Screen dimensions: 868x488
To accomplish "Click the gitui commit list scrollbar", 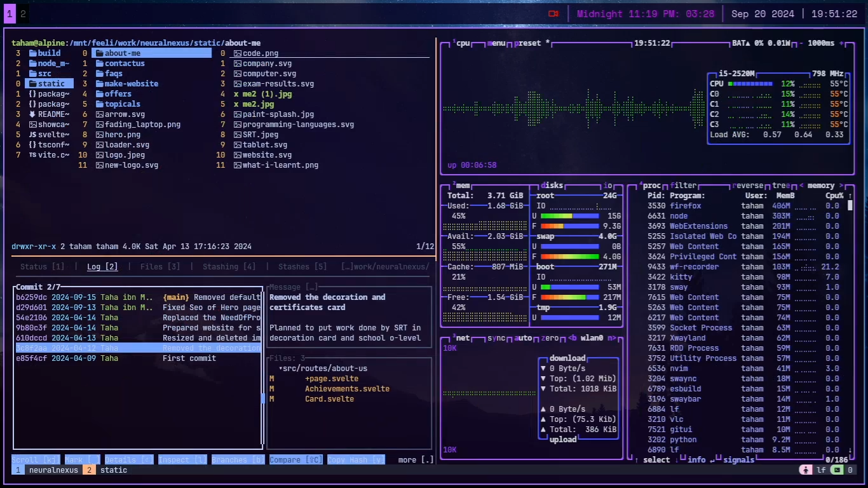I will click(x=263, y=398).
